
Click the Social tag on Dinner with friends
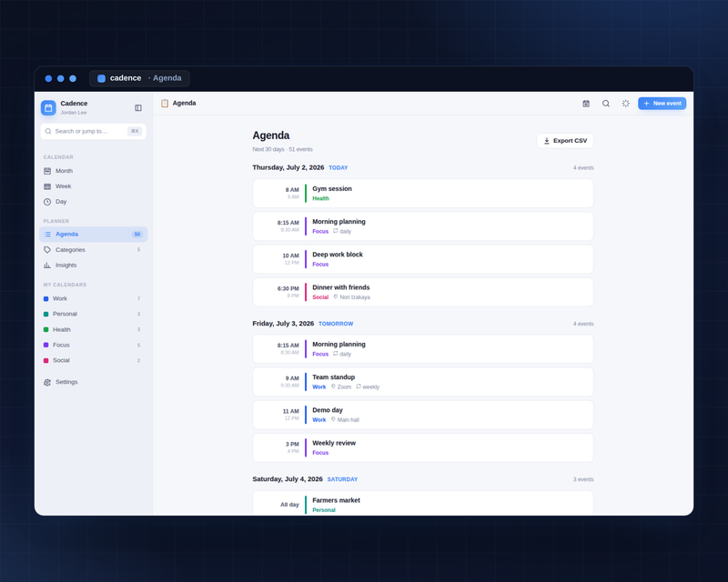[320, 297]
